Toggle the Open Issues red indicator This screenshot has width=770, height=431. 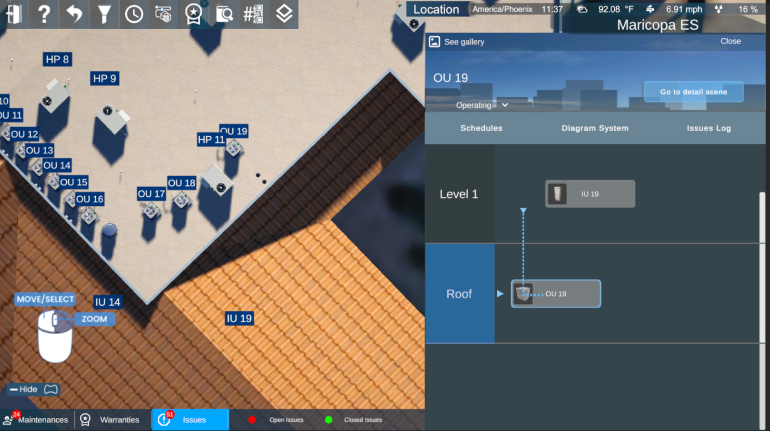click(x=253, y=420)
